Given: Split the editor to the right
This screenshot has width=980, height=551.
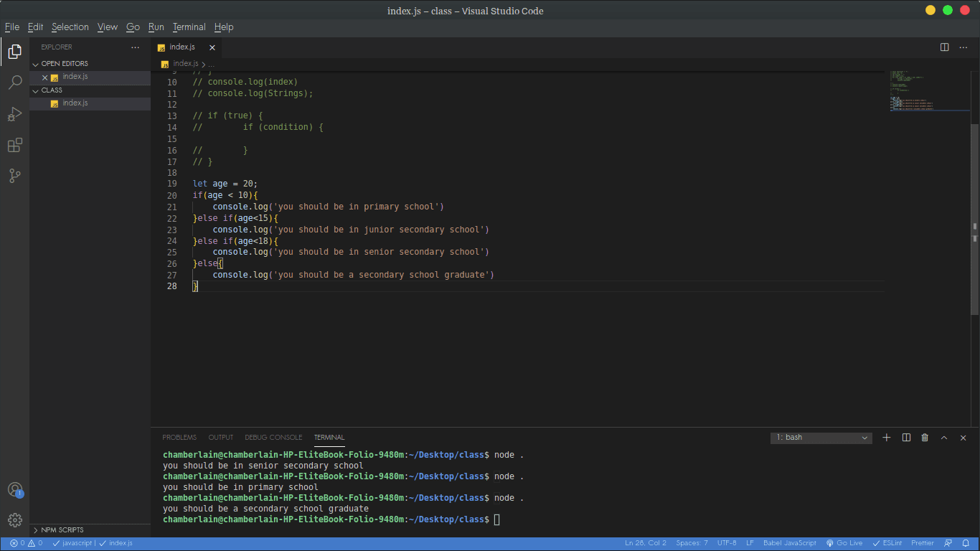Looking at the screenshot, I should coord(944,47).
